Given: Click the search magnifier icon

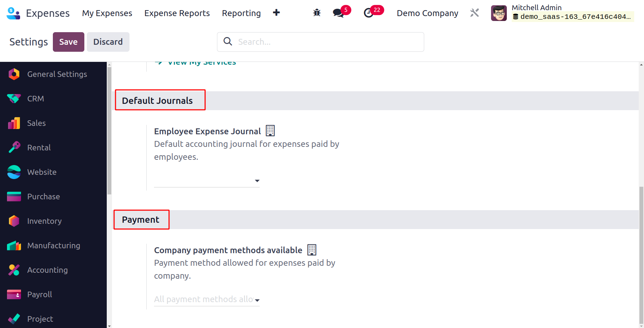Looking at the screenshot, I should pyautogui.click(x=228, y=41).
